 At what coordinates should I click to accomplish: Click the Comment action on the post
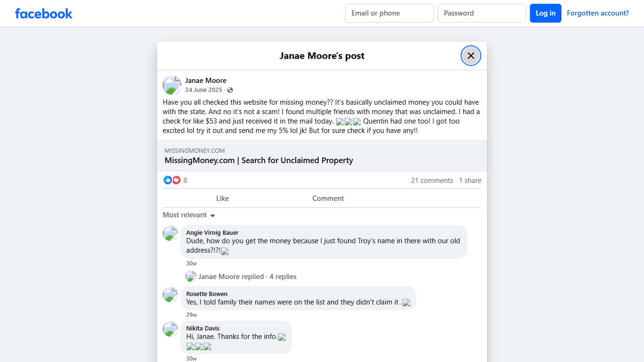click(x=328, y=198)
